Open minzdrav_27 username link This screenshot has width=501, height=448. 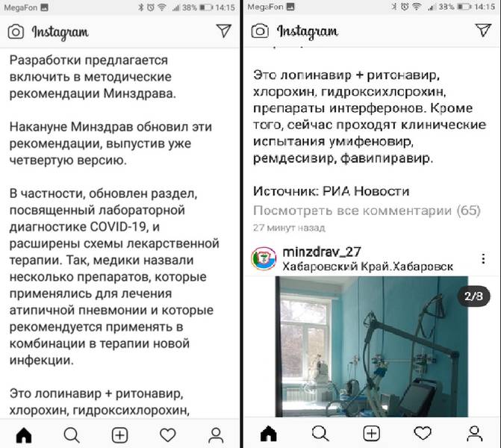(x=322, y=252)
